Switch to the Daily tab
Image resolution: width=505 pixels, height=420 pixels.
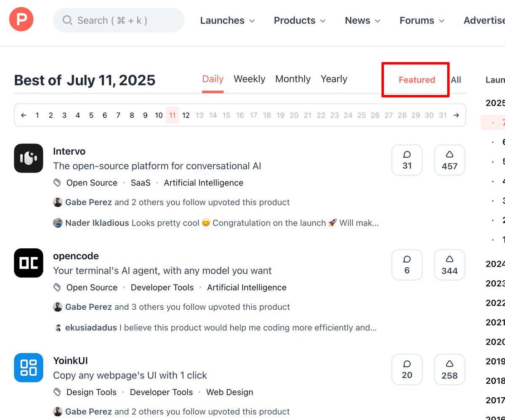coord(213,79)
